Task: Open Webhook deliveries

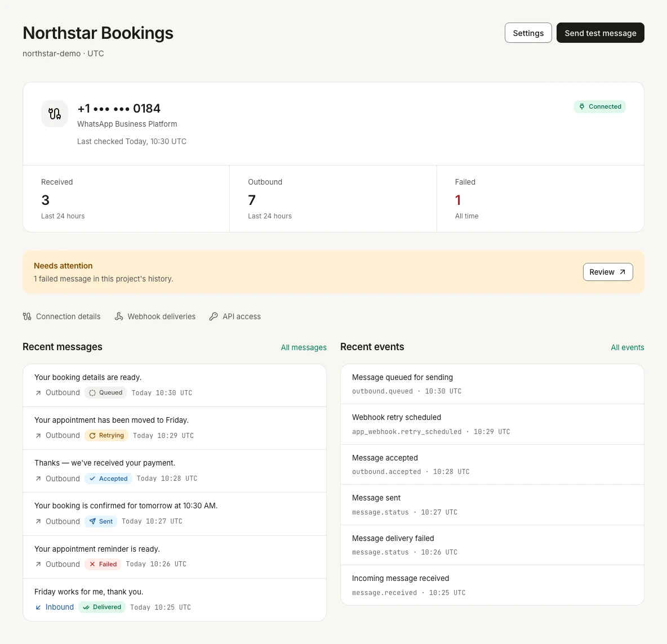Action: coord(155,316)
